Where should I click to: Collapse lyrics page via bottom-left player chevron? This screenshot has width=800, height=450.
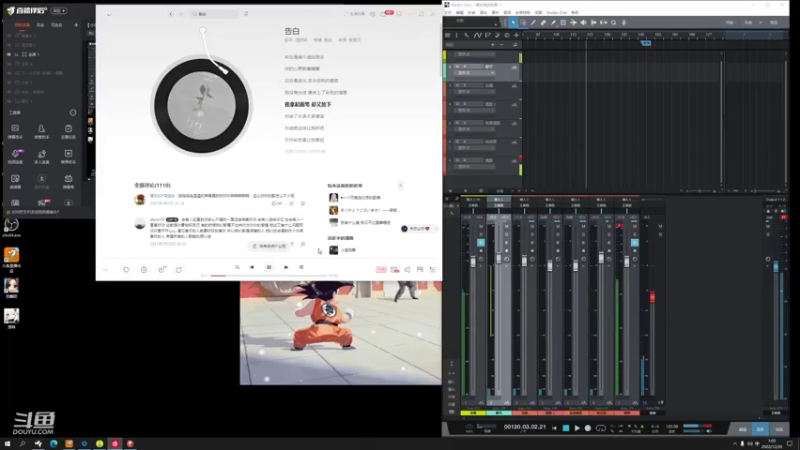tap(105, 269)
